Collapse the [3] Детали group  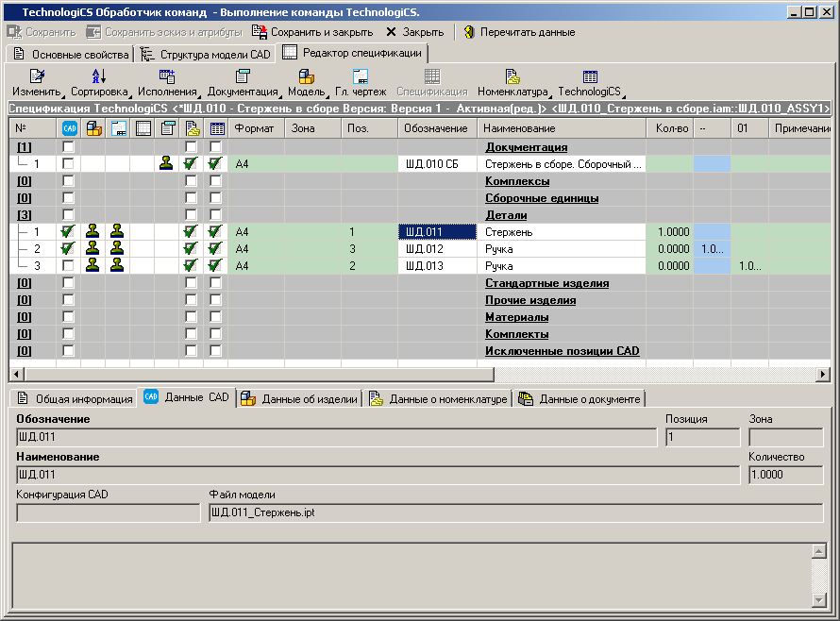pyautogui.click(x=25, y=215)
